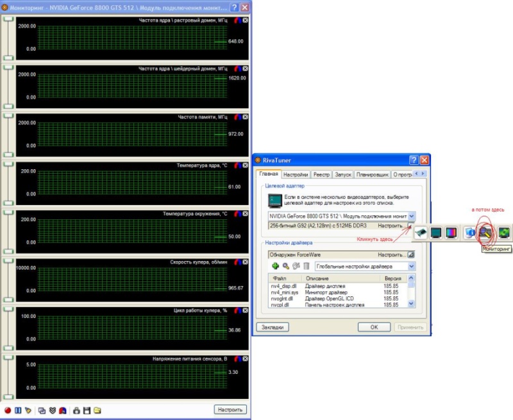
Task: Click driver file list scrollbar up arrow
Action: [411, 278]
